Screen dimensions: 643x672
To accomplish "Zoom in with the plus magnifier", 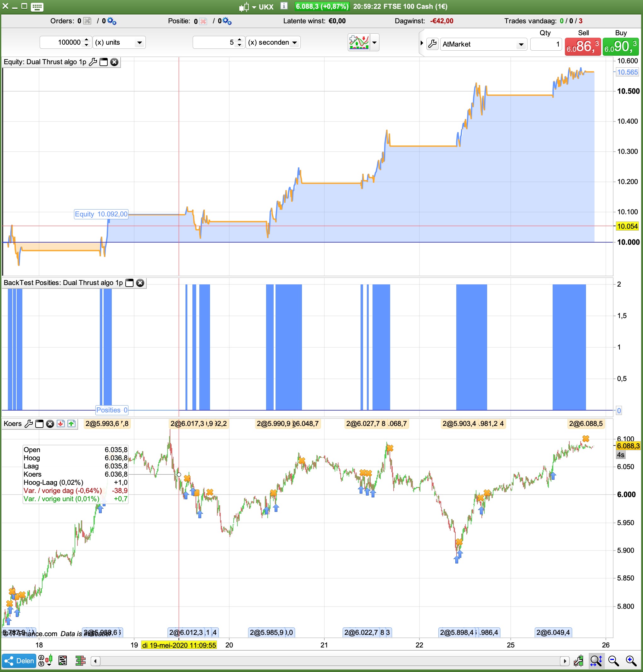I will pos(631,661).
